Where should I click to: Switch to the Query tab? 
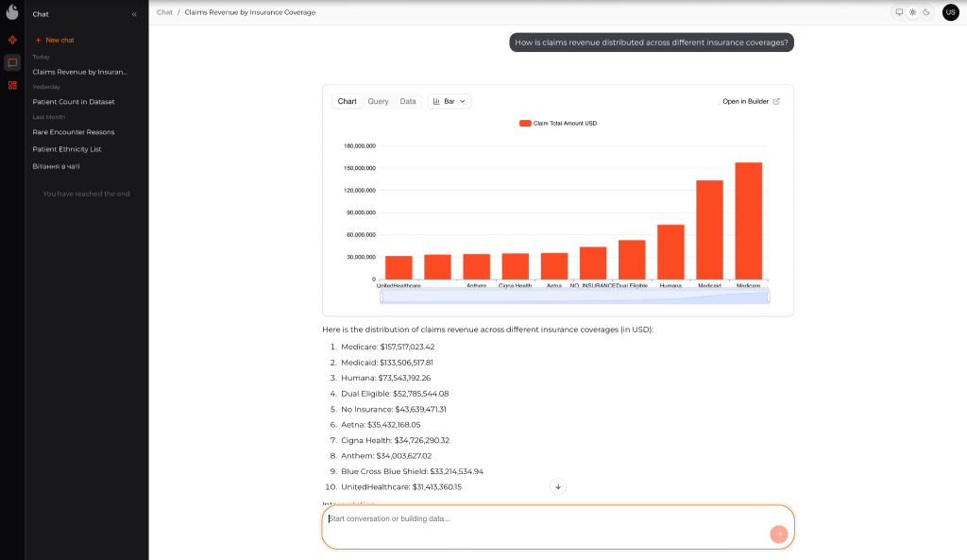378,101
